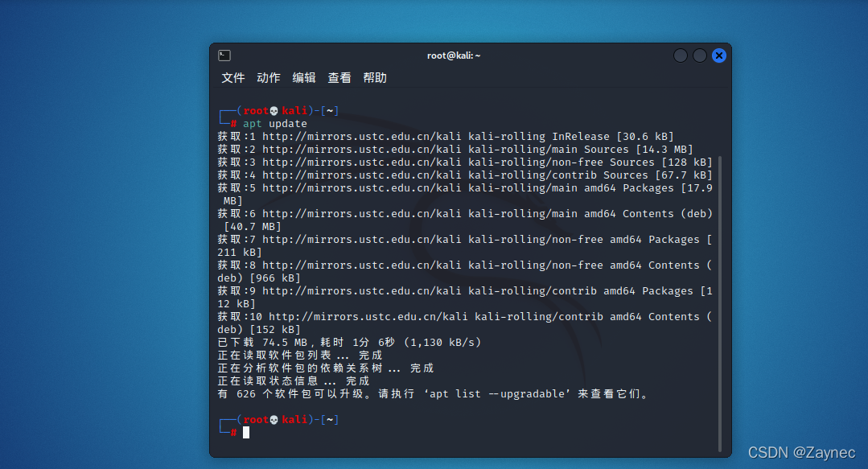The height and width of the screenshot is (469, 868).
Task: Click the '正在读取软件包列表' line
Action: pos(299,355)
